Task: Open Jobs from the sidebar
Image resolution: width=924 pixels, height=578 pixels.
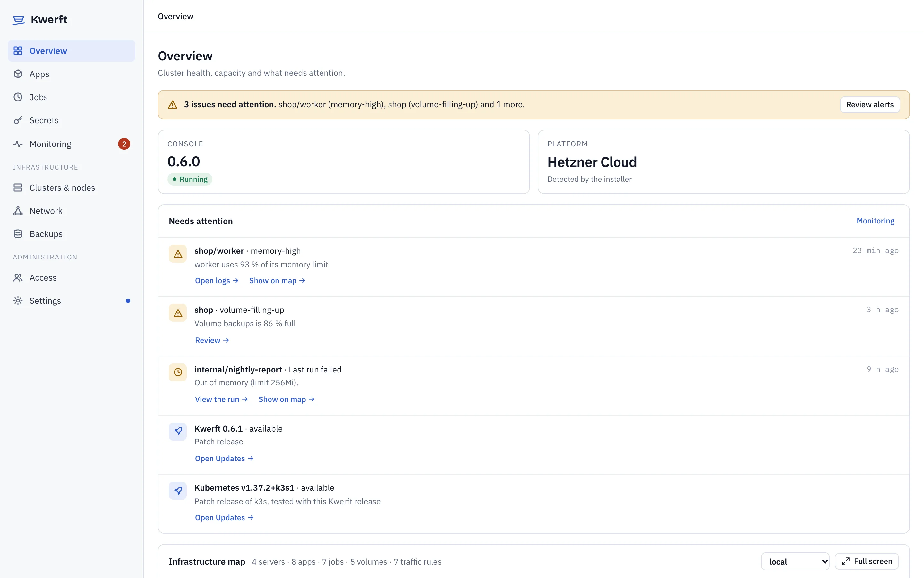Action: (x=72, y=97)
